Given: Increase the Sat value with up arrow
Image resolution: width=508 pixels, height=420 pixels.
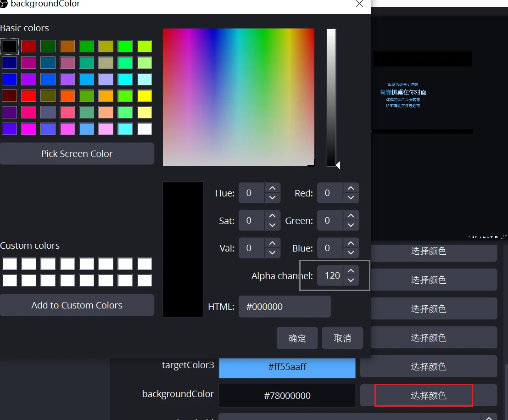Looking at the screenshot, I should pos(273,216).
